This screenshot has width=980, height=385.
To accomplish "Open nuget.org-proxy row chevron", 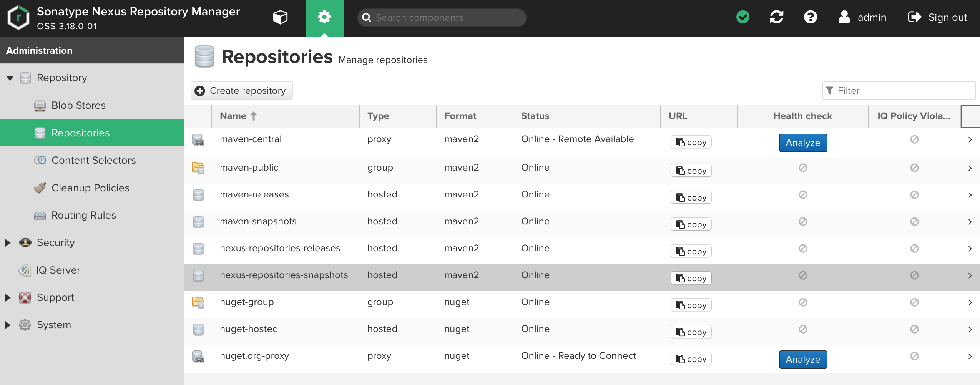I will 970,357.
